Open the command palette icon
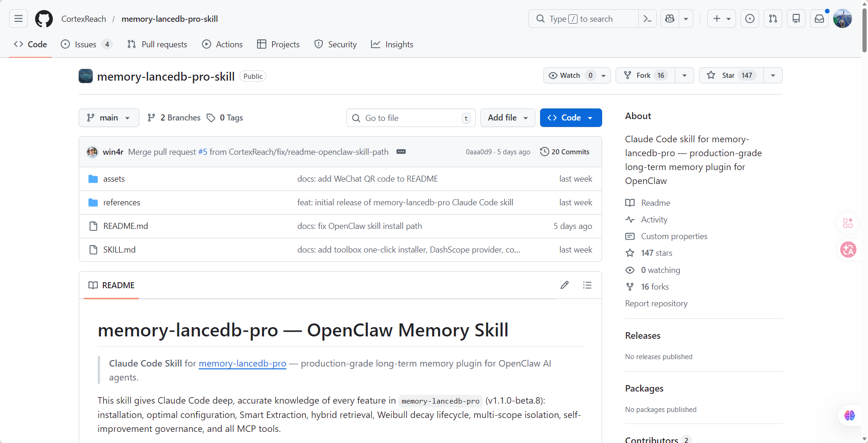This screenshot has height=443, width=868. pyautogui.click(x=648, y=19)
